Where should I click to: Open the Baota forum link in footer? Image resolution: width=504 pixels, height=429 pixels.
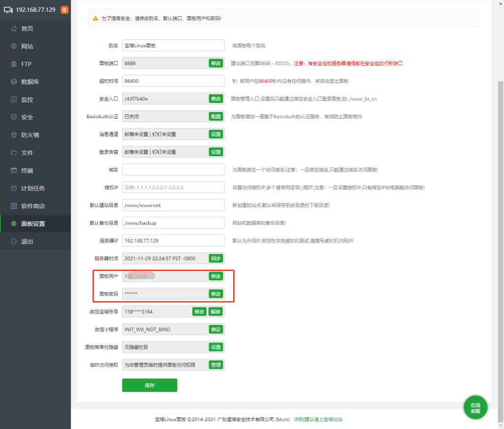(x=318, y=420)
